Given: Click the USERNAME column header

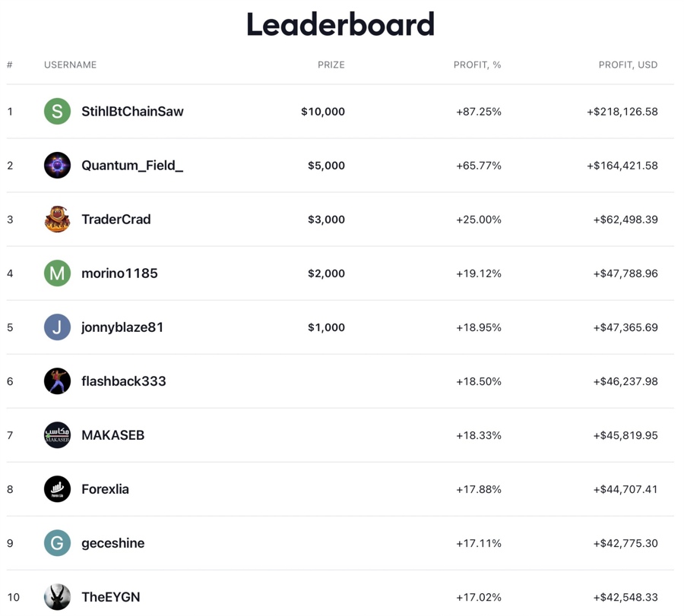Looking at the screenshot, I should pos(70,65).
